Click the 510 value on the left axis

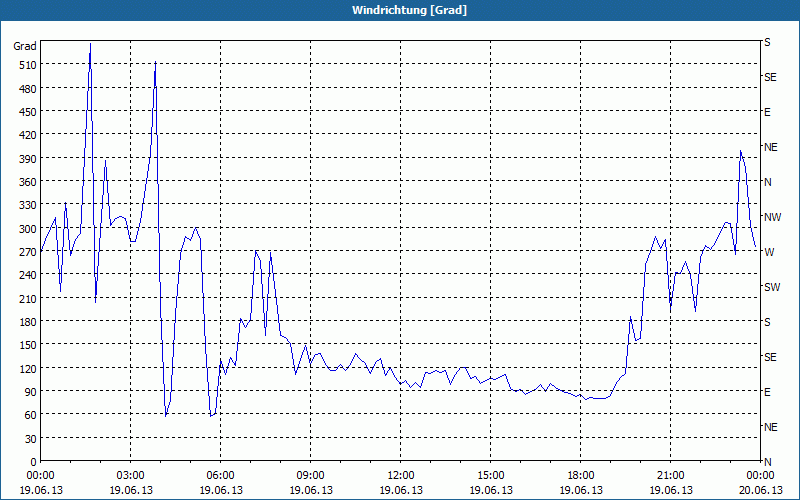coord(28,65)
